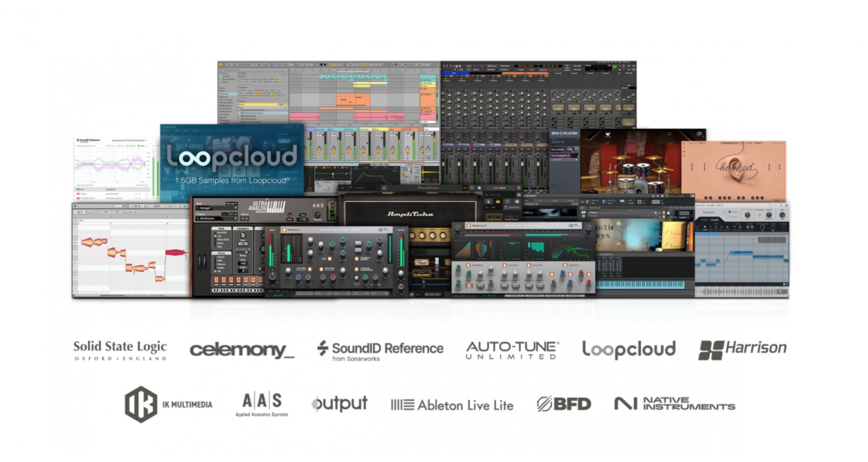The image size is (868, 462).
Task: Click the Loopcloud logo in the bottom row
Action: [628, 350]
